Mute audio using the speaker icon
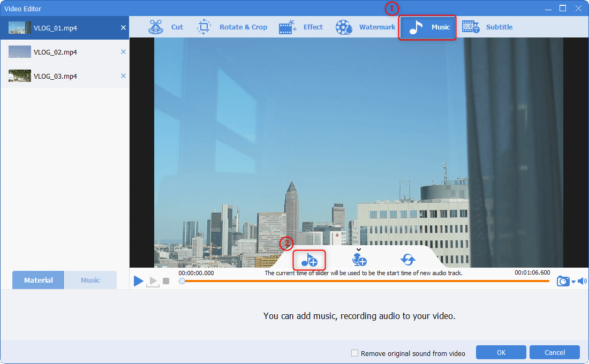Image resolution: width=589 pixels, height=364 pixels. [x=582, y=281]
